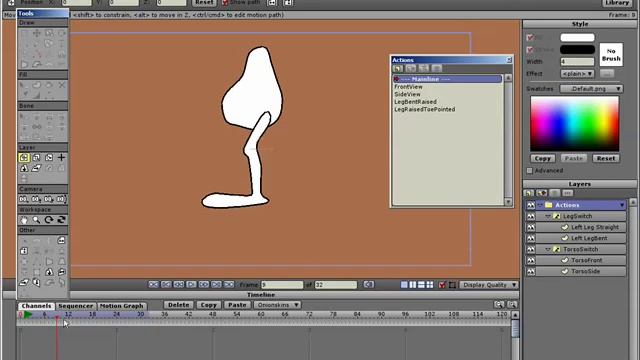Click the timeline Copy button
The image size is (640, 360).
tap(208, 305)
